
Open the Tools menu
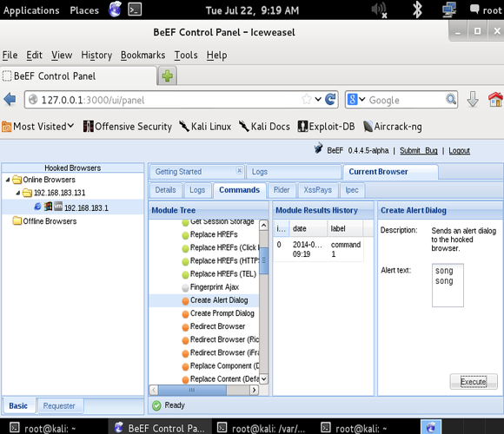pyautogui.click(x=186, y=56)
